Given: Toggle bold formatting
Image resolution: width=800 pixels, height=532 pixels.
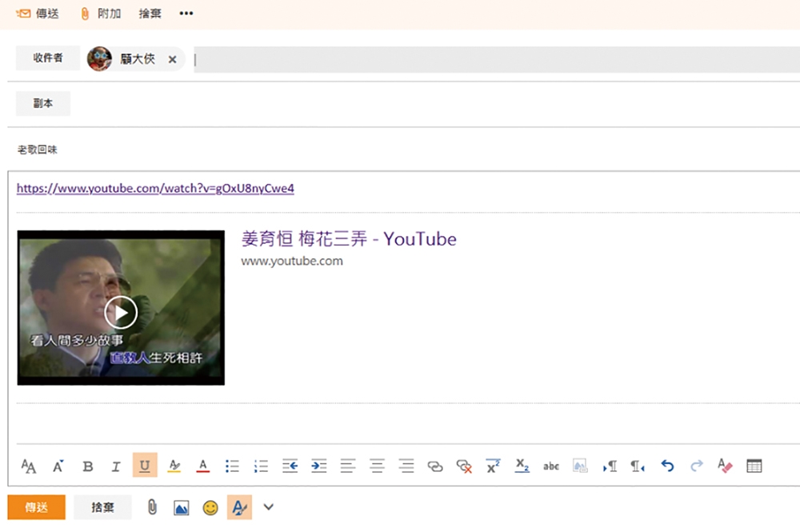Looking at the screenshot, I should (x=88, y=466).
